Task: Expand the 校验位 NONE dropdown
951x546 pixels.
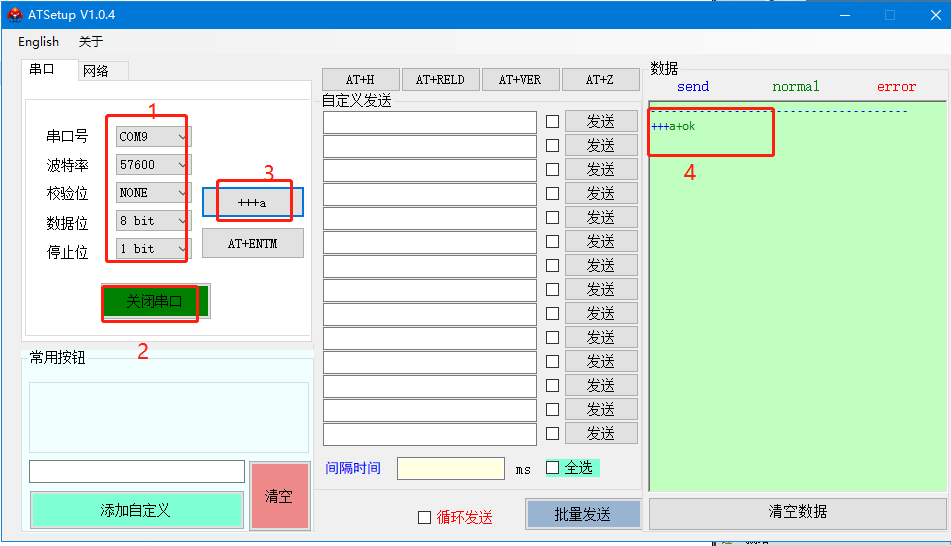Action: click(153, 193)
